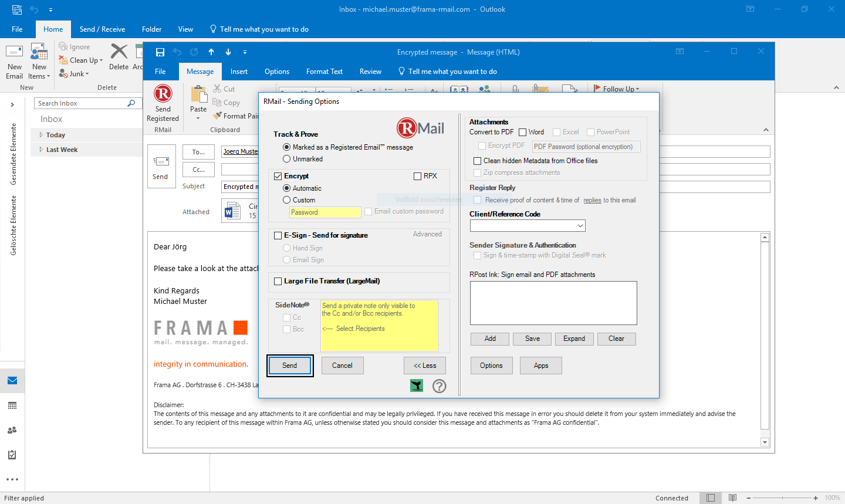Uncheck the Encrypt checkbox
845x504 pixels.
point(278,176)
